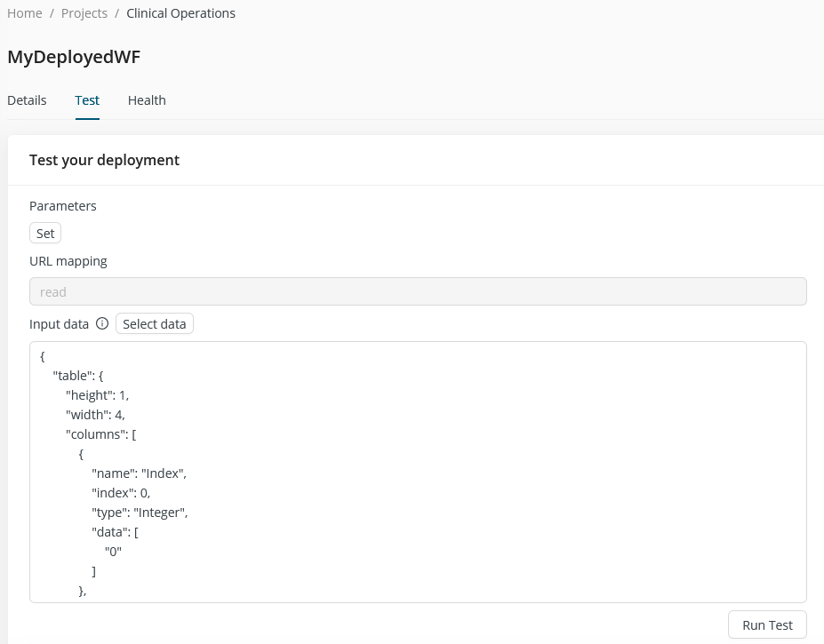Click the Select data button
824x644 pixels.
click(155, 324)
